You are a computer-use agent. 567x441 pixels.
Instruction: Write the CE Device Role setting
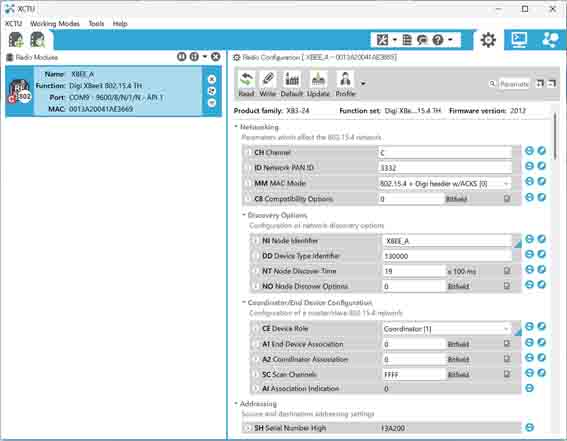coord(541,326)
